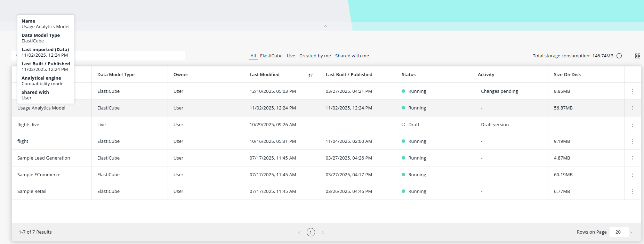
Task: Click page number 1 button
Action: pyautogui.click(x=311, y=232)
